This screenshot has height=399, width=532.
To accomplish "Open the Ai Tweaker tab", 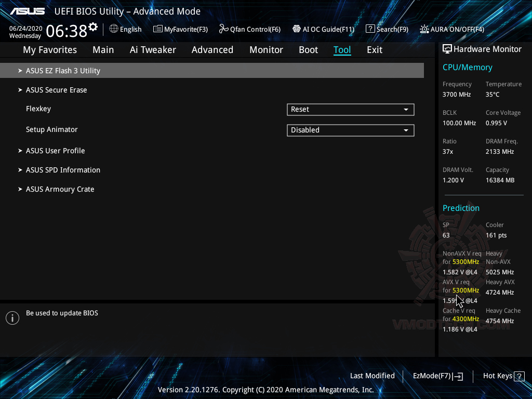I will pos(153,50).
